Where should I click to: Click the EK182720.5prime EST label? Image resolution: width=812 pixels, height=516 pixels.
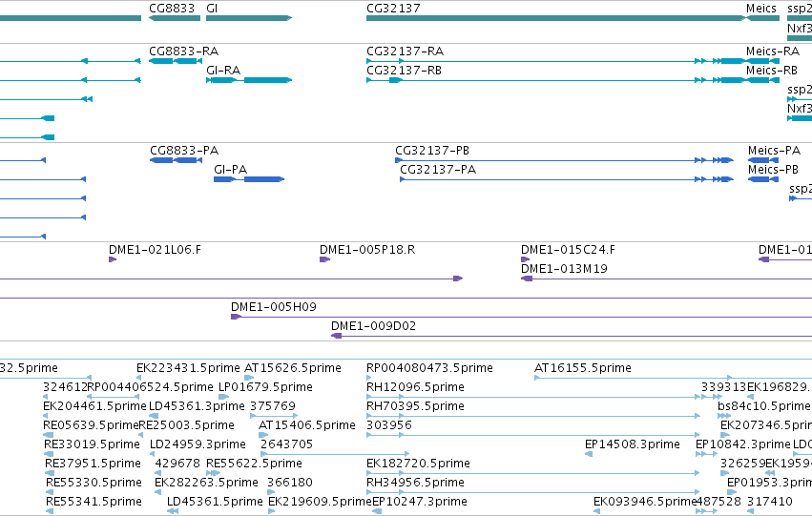[418, 464]
